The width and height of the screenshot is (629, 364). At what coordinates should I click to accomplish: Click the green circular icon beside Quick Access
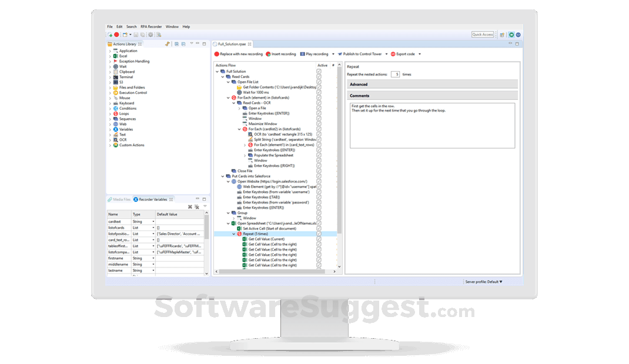pos(511,35)
